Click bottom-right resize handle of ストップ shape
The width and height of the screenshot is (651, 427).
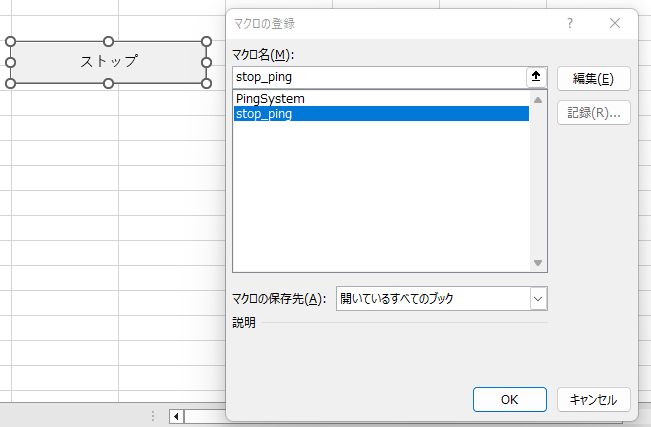point(206,82)
